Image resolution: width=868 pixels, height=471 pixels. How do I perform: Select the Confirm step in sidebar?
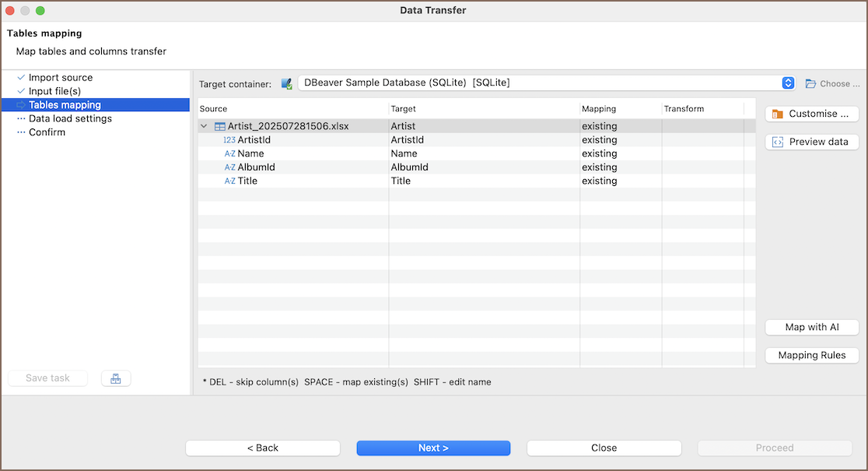point(47,132)
